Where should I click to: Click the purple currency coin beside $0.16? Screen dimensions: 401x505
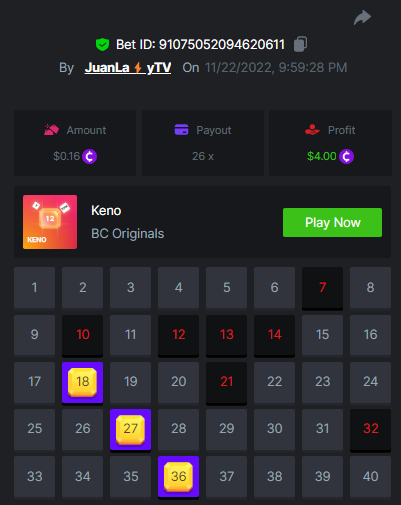click(x=90, y=156)
